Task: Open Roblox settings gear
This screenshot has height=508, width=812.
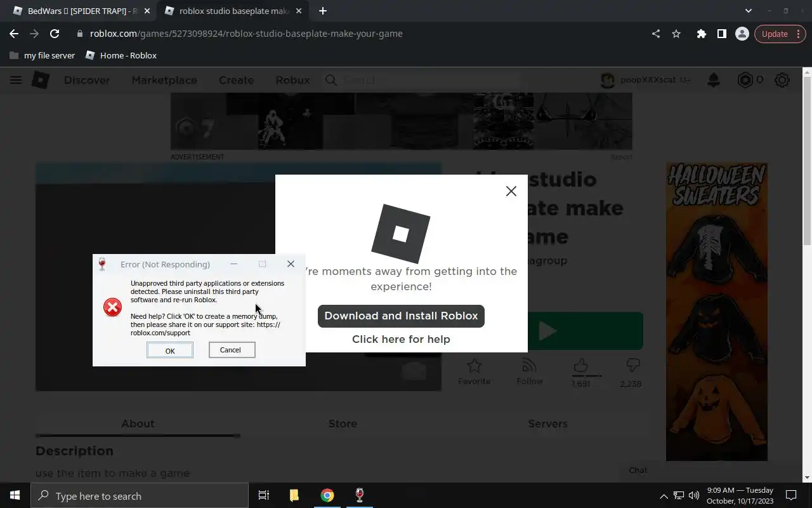Action: 782,80
